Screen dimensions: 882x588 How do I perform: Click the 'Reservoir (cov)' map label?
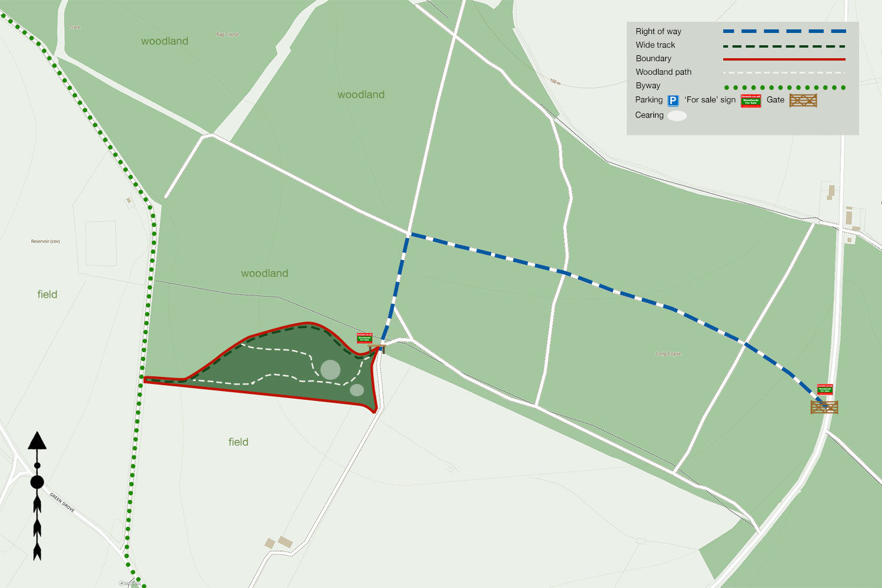[x=45, y=241]
